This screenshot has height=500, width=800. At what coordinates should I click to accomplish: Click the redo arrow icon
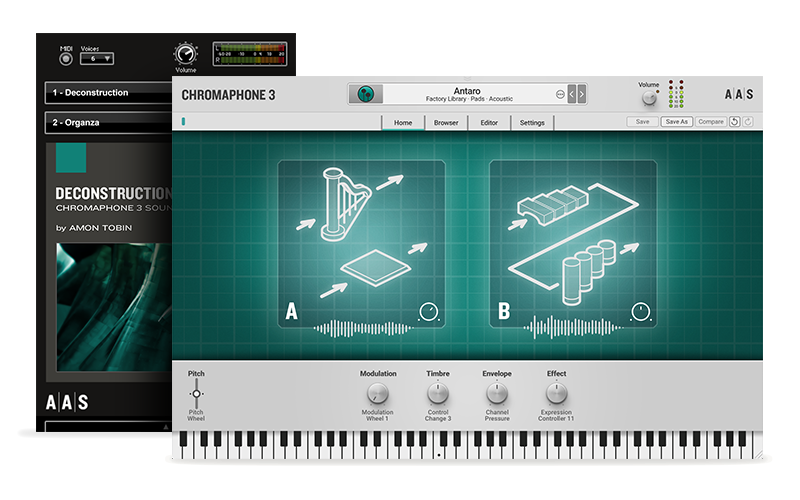click(748, 122)
